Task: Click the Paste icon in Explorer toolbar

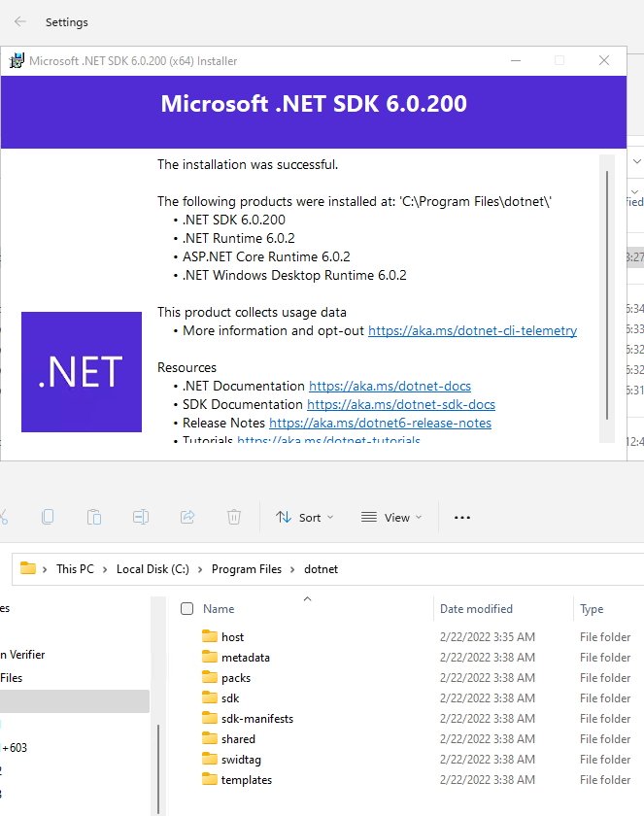Action: [x=94, y=517]
